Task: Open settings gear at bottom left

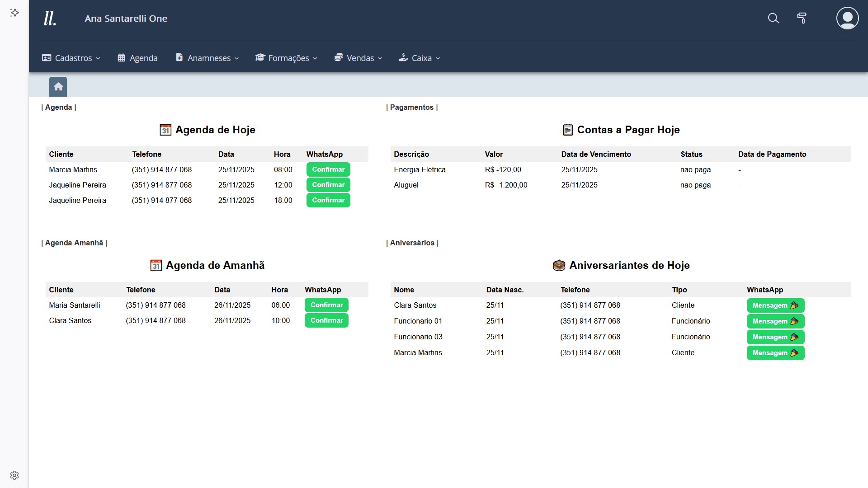Action: click(x=14, y=475)
